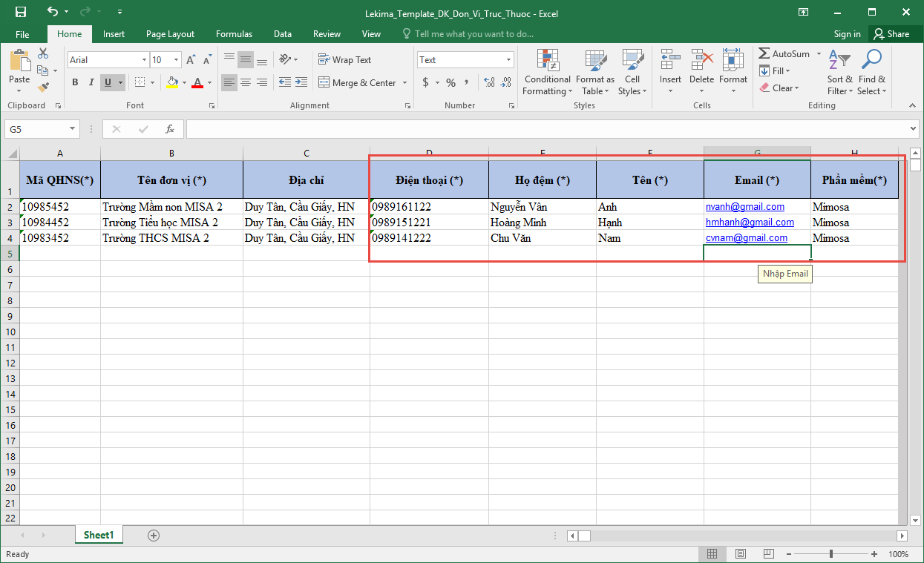Align text to the right
The height and width of the screenshot is (563, 924).
(261, 82)
